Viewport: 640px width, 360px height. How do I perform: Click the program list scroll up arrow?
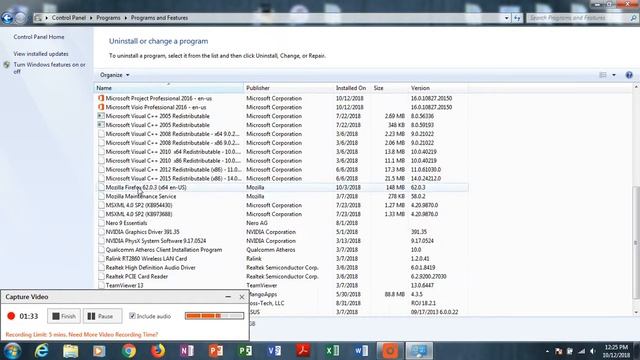click(636, 87)
